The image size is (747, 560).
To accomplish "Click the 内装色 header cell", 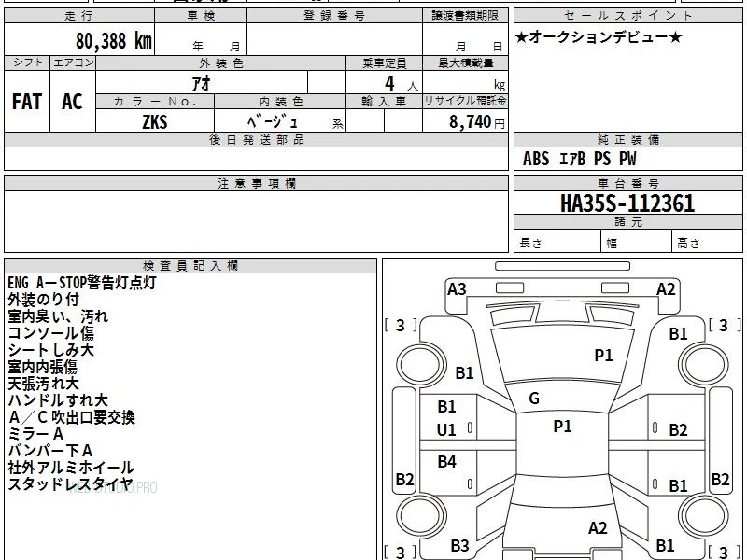I will (x=280, y=102).
